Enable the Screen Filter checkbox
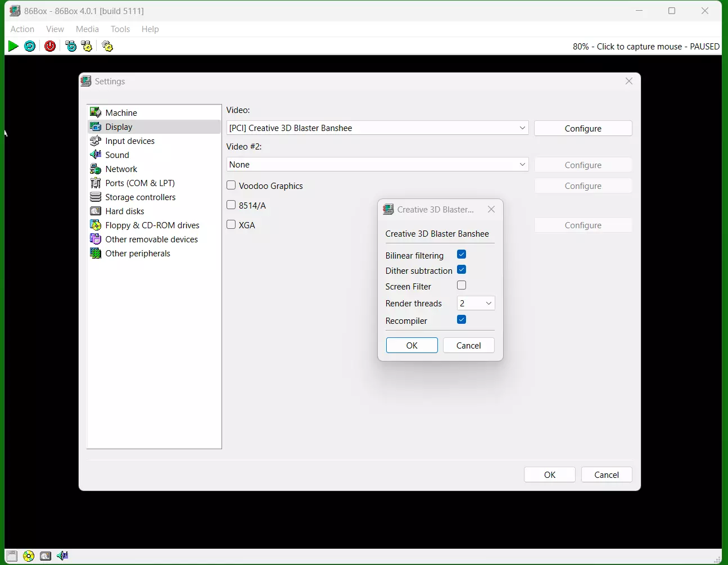Image resolution: width=728 pixels, height=565 pixels. coord(462,285)
